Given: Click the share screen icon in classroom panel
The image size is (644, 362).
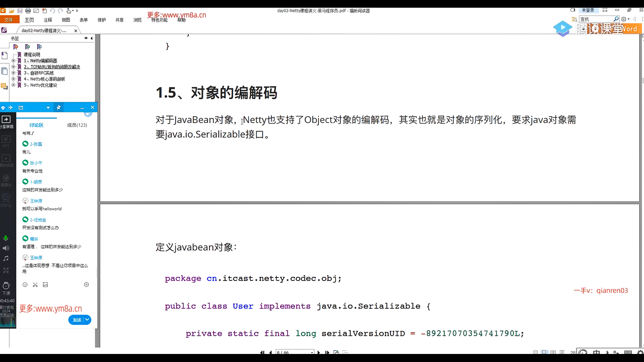Looking at the screenshot, I should coord(6,120).
